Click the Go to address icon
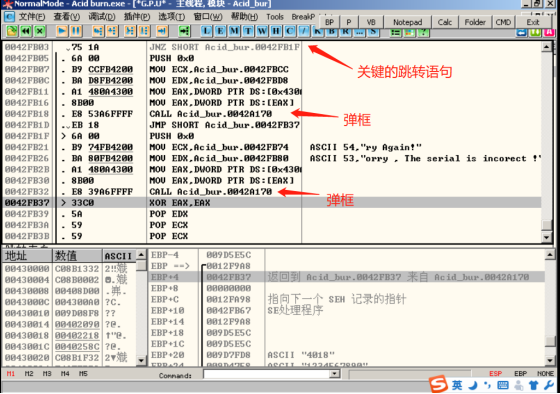The width and height of the screenshot is (560, 394). pos(184,31)
